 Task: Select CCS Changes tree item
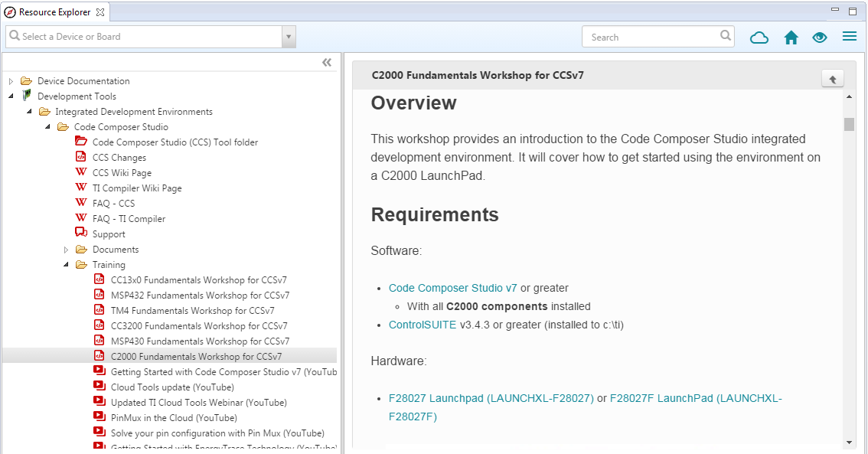point(119,158)
